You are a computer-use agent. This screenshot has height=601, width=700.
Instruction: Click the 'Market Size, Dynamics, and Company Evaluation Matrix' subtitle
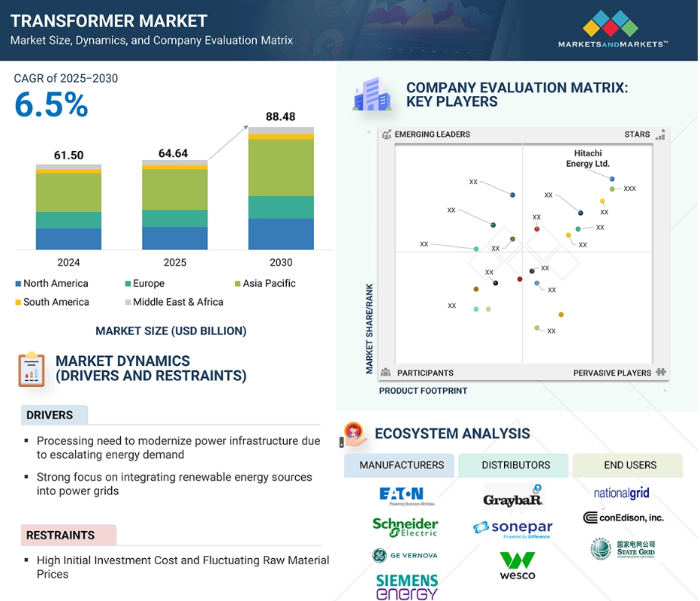click(152, 40)
